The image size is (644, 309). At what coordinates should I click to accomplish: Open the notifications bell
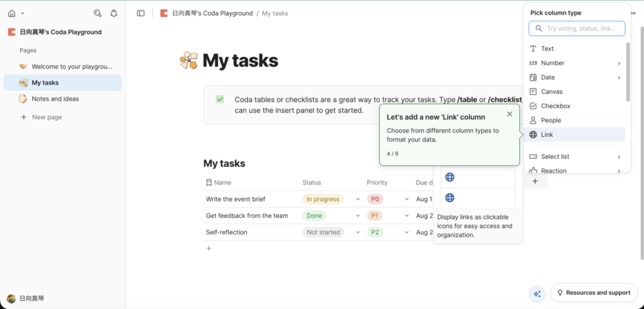pos(114,13)
